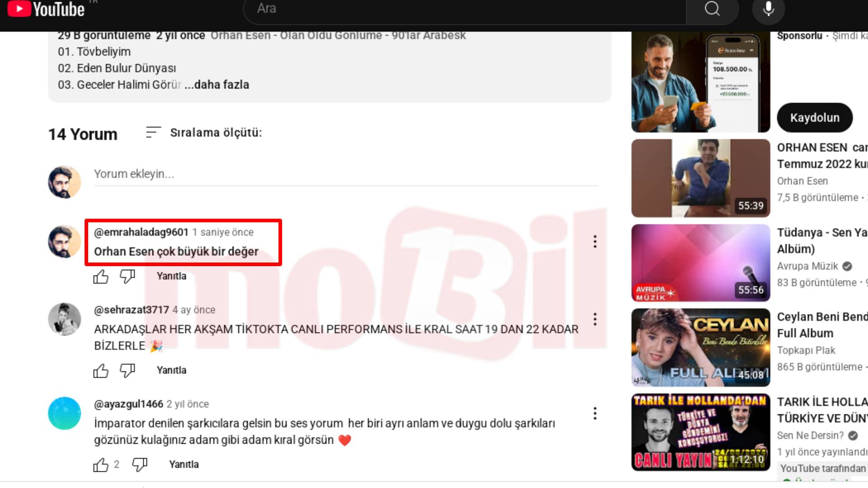868x488 pixels.
Task: Click the YouTube logo home icon
Action: [x=46, y=9]
